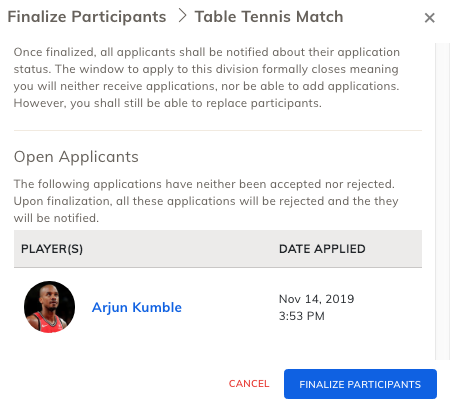Select the Finalize Participants breadcrumb title
Screen dimensions: 450x403
[87, 17]
